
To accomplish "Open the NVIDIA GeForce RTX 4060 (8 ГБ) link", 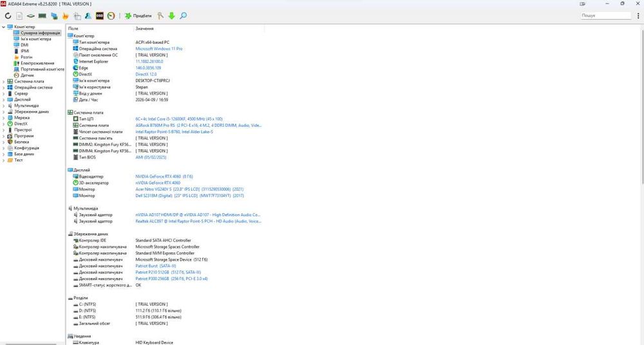I will point(164,176).
